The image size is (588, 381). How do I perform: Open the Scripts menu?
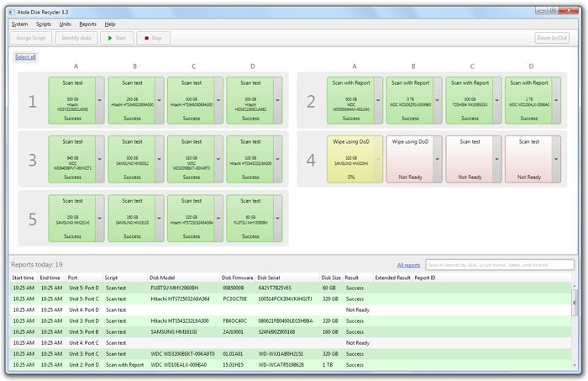tap(44, 24)
